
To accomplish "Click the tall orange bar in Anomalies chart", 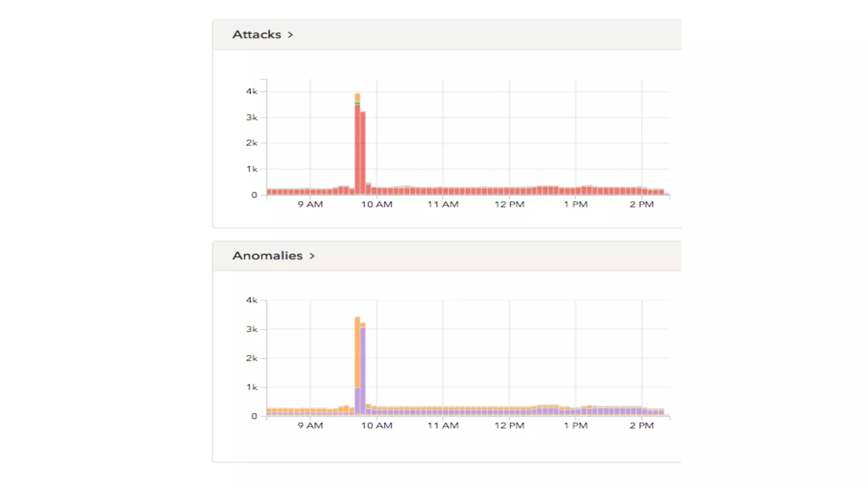I will (357, 352).
